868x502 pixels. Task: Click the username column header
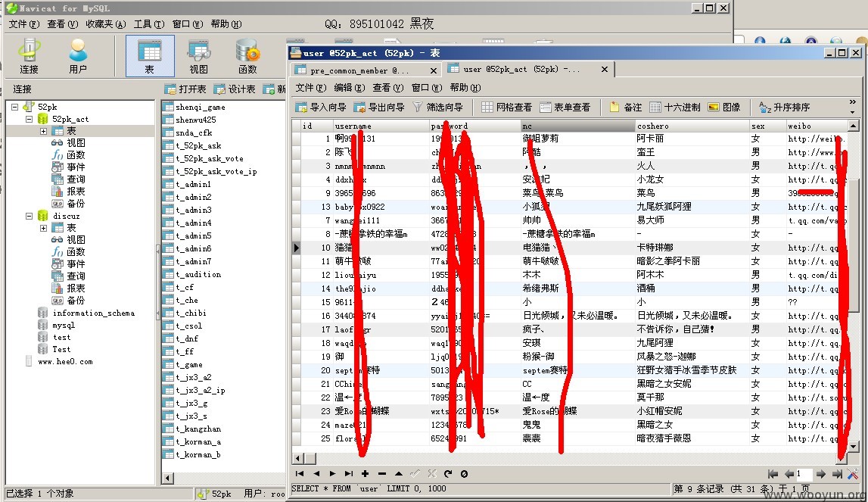(x=381, y=126)
